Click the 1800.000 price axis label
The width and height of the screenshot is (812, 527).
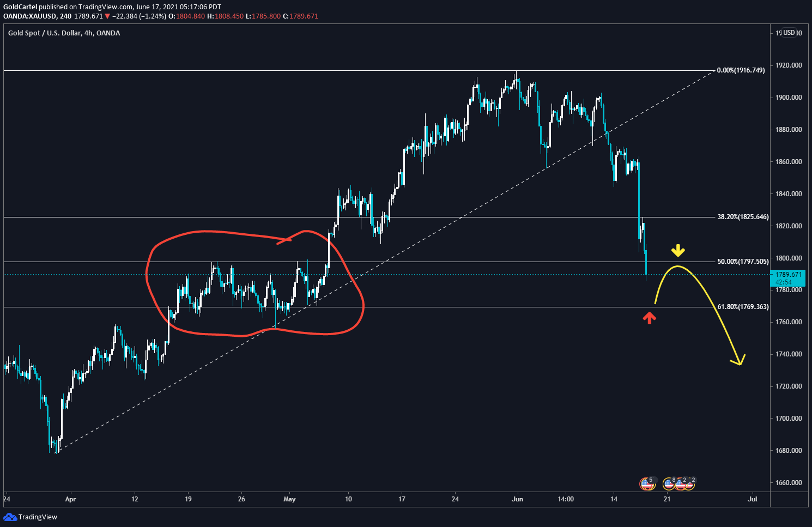coord(789,258)
